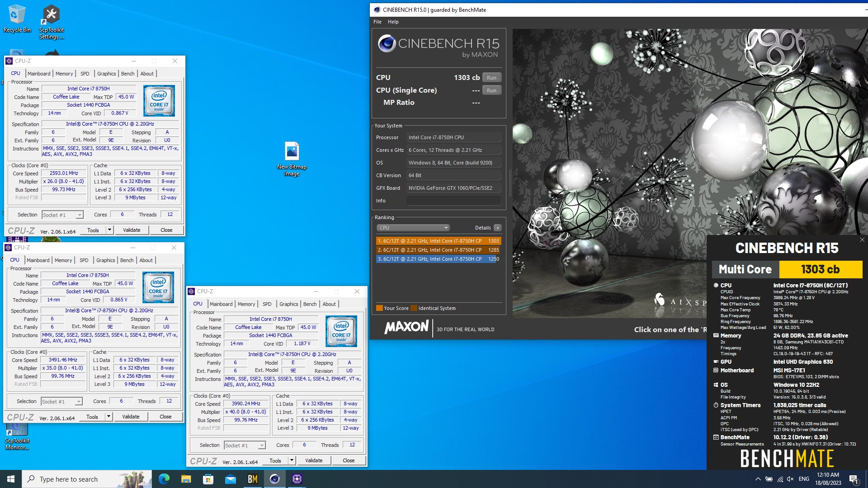
Task: Switch to BenchMate via its BM taskbar icon
Action: click(252, 479)
